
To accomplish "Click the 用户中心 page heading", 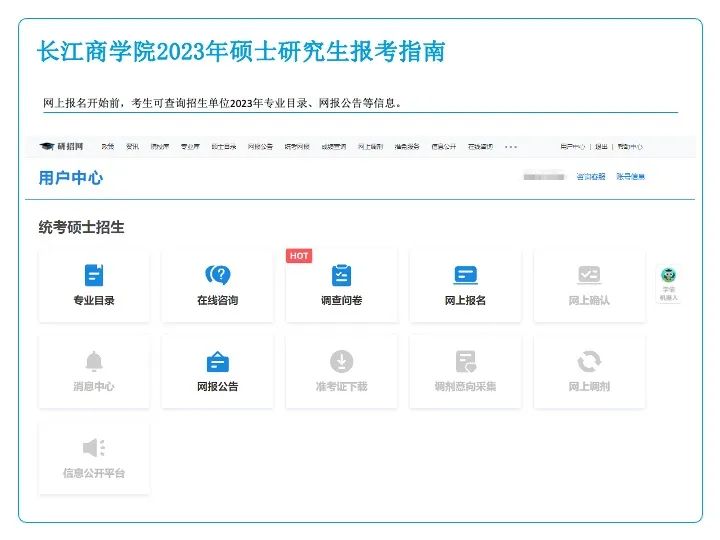I will click(x=71, y=178).
